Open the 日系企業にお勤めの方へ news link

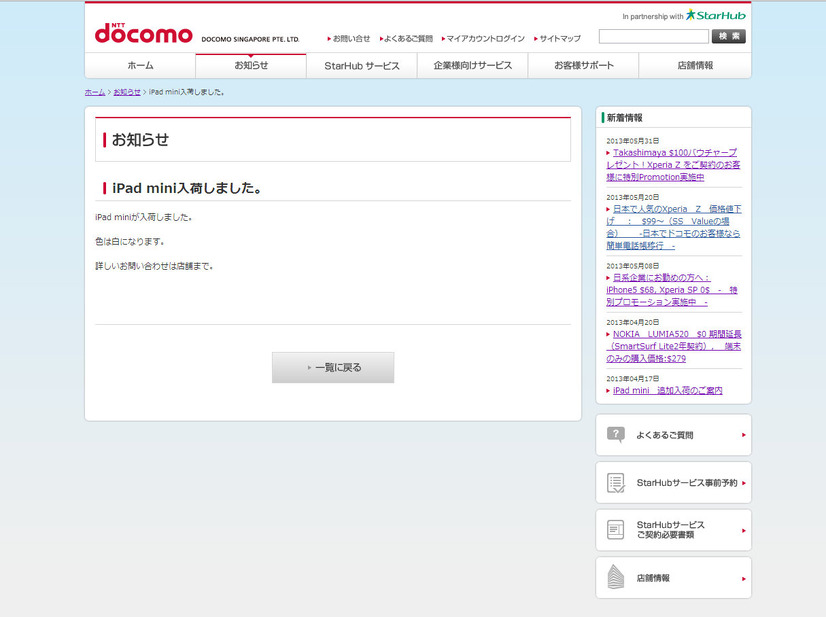click(x=672, y=290)
